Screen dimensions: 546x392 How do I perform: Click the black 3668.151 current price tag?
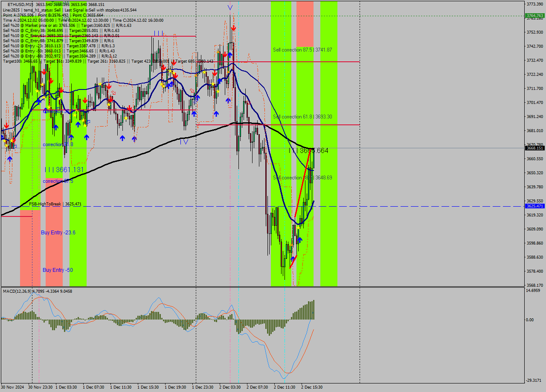[535, 148]
